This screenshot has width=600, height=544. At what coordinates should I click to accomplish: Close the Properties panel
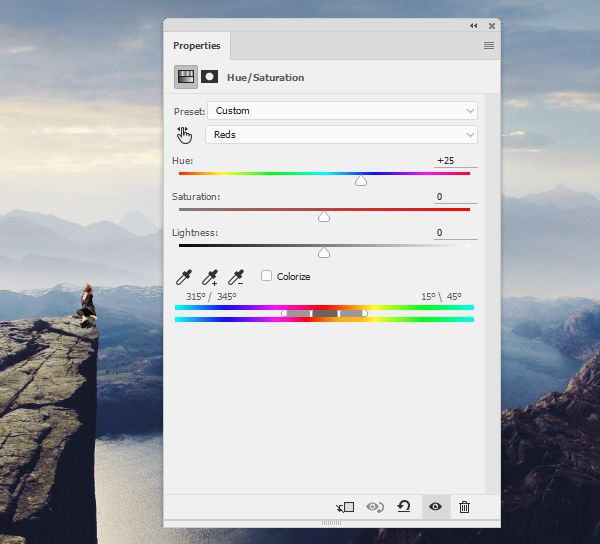tap(492, 26)
